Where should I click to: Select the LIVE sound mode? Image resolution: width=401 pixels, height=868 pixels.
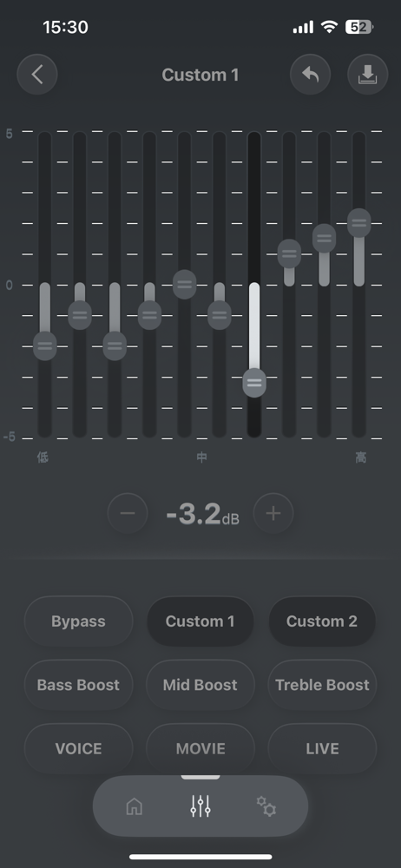point(322,748)
